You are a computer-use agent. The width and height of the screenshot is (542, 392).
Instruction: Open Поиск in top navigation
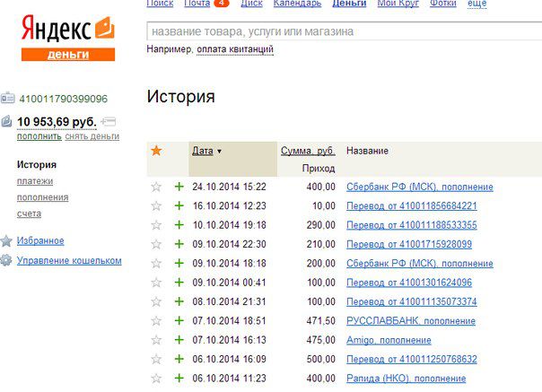click(160, 4)
